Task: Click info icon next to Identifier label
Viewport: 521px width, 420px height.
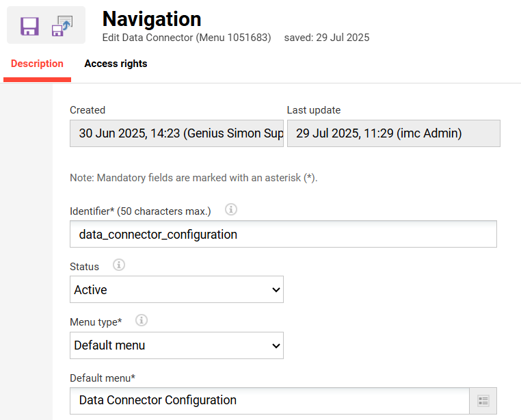Action: [x=231, y=209]
